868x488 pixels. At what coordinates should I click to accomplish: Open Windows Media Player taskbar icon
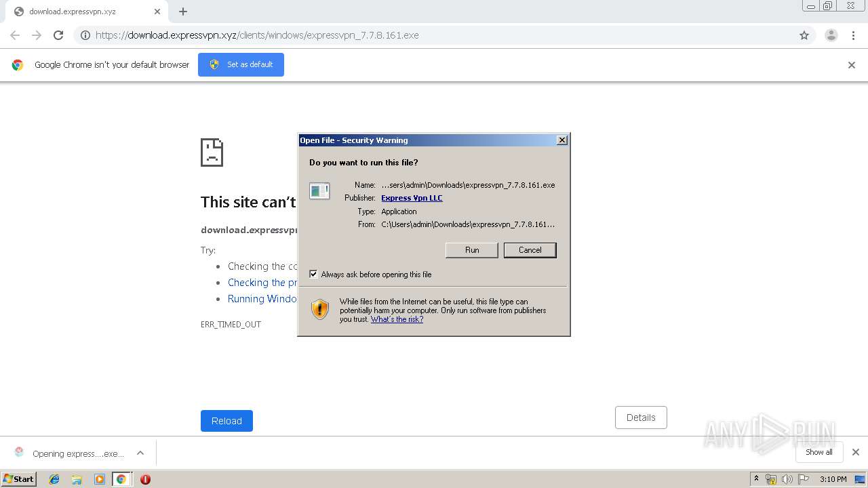[x=99, y=479]
